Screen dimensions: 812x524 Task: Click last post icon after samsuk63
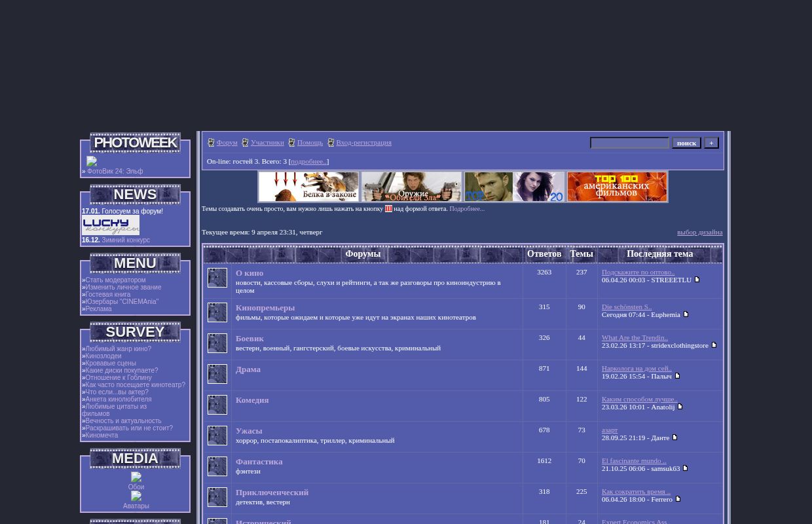pos(685,468)
